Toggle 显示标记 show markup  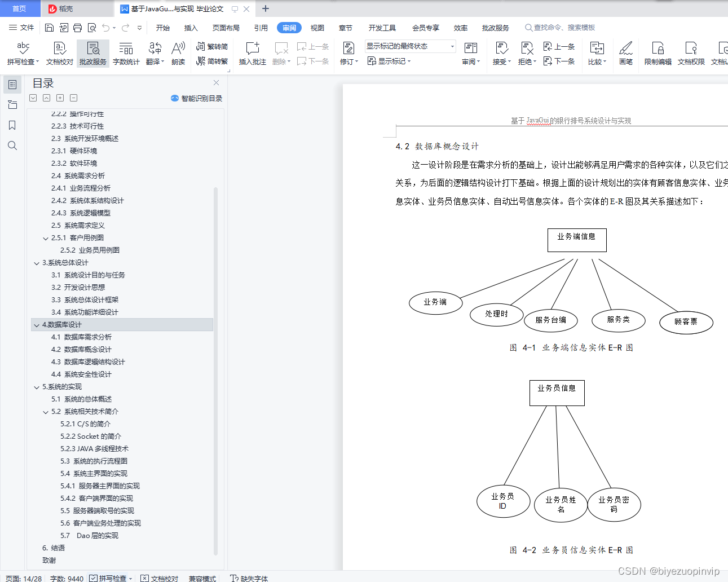[389, 61]
